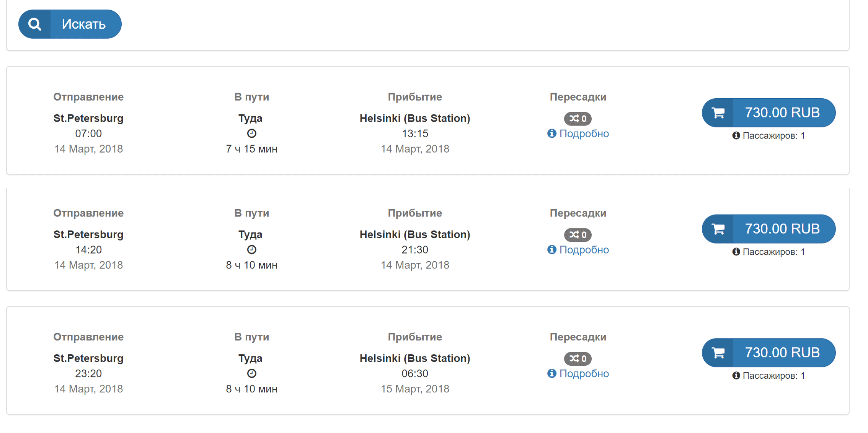
Task: Click the Искать search button
Action: pos(70,24)
